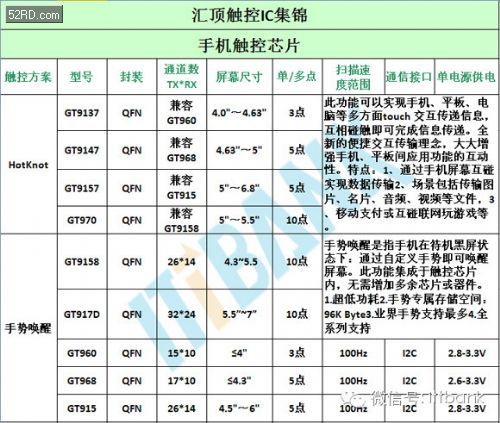
Task: Select the GT917D model cell
Action: (x=82, y=314)
